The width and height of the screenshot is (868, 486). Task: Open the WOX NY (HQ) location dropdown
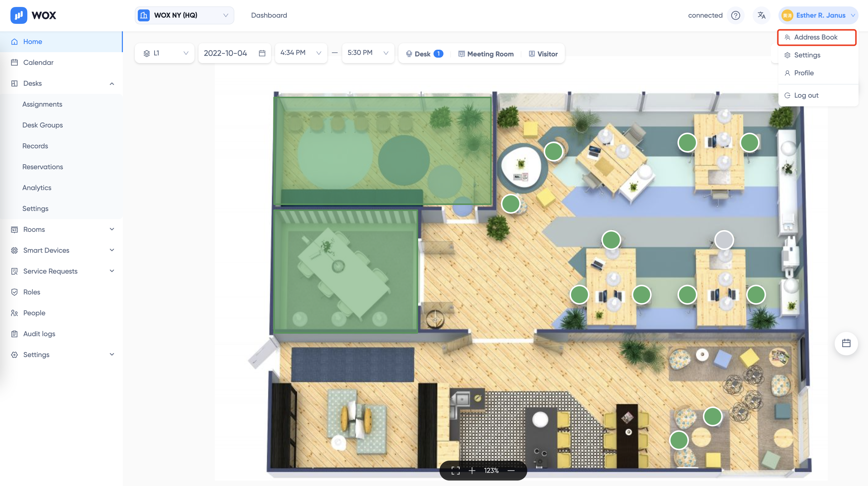[184, 15]
